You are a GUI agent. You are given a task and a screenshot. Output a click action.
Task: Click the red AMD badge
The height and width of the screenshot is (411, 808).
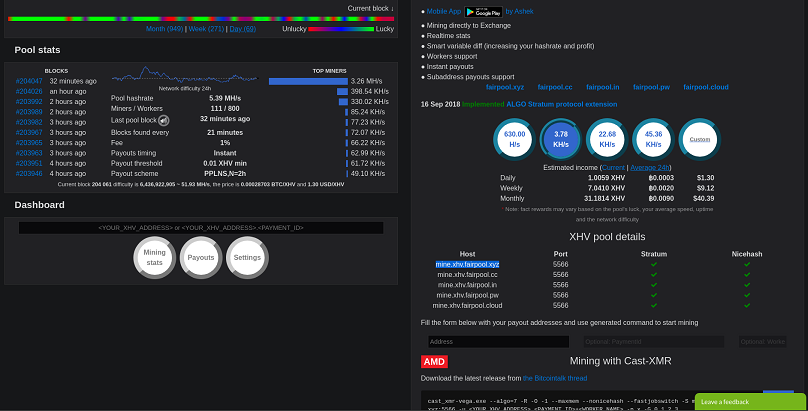click(434, 362)
